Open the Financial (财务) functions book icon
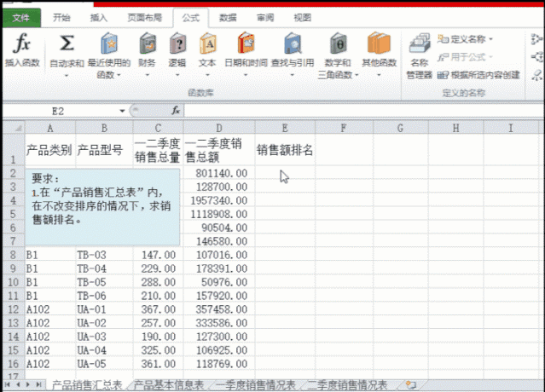This screenshot has width=545, height=392. 148,43
